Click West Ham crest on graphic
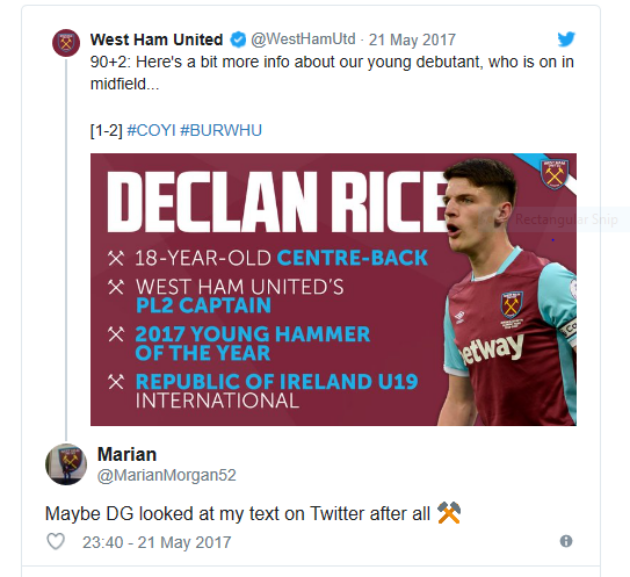 click(x=553, y=174)
